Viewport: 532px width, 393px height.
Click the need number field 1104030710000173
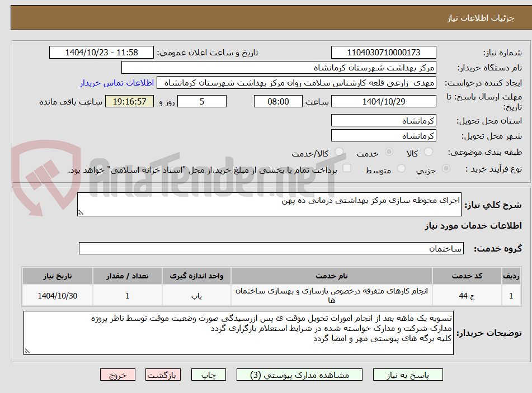coord(383,53)
